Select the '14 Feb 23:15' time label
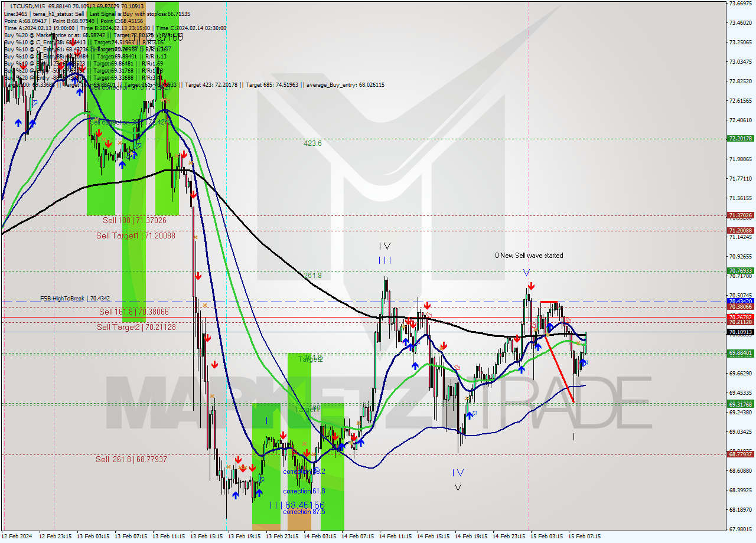Screen dimensions: 756x543 (509, 537)
